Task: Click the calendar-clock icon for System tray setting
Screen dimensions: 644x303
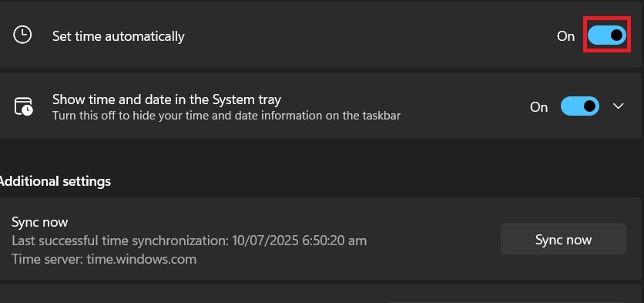Action: click(x=24, y=106)
